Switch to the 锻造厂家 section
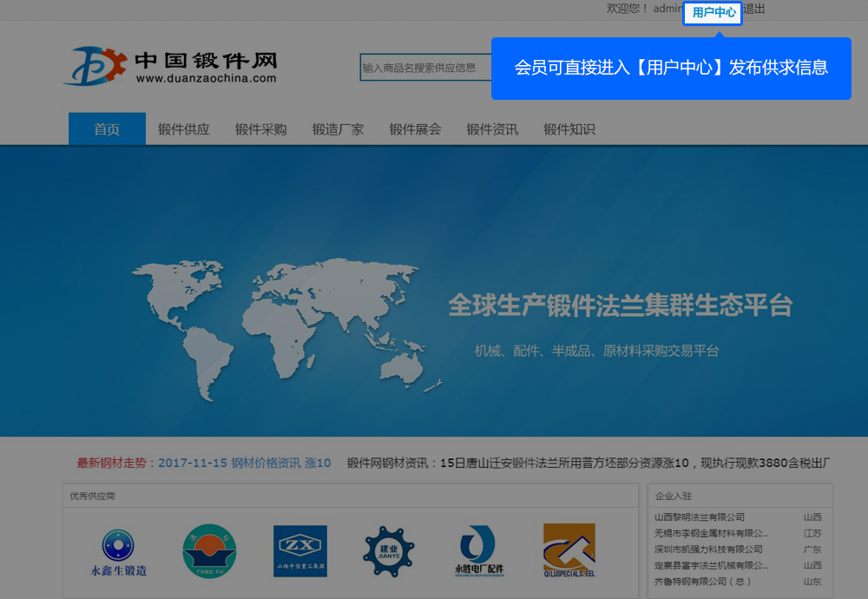 click(x=339, y=129)
